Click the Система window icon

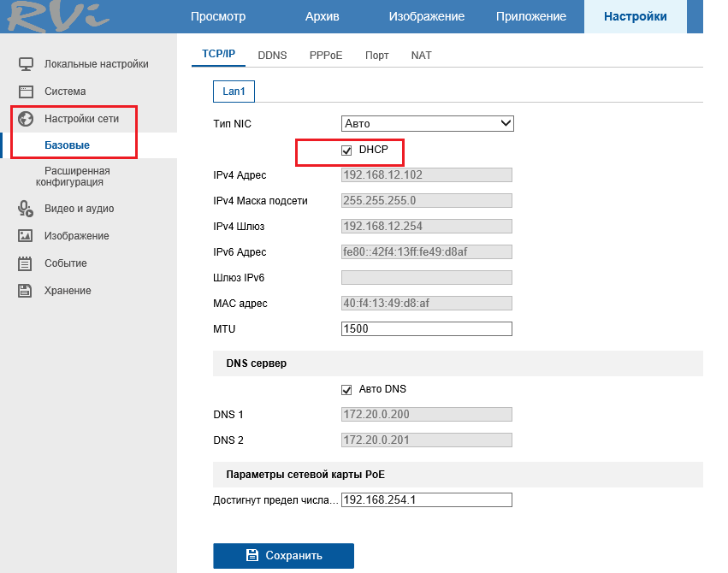point(26,92)
